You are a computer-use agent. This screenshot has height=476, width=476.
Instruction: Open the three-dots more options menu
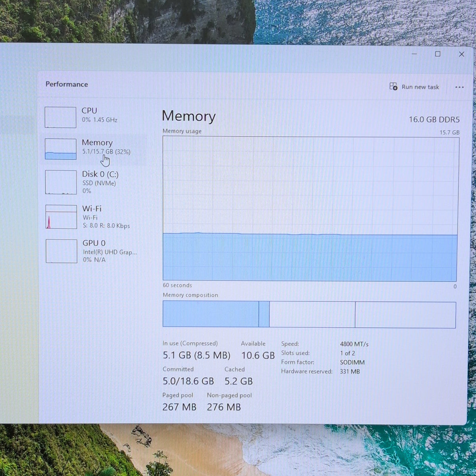click(x=459, y=87)
